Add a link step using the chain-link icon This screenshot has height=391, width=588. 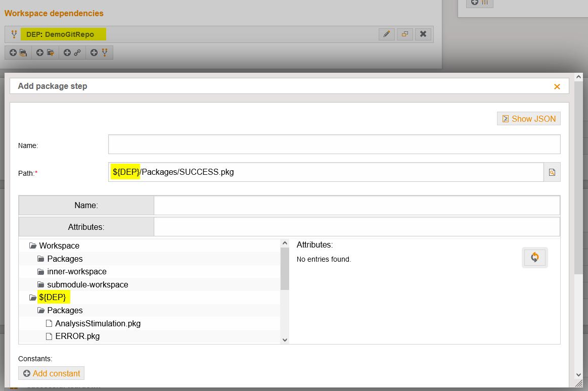(72, 52)
